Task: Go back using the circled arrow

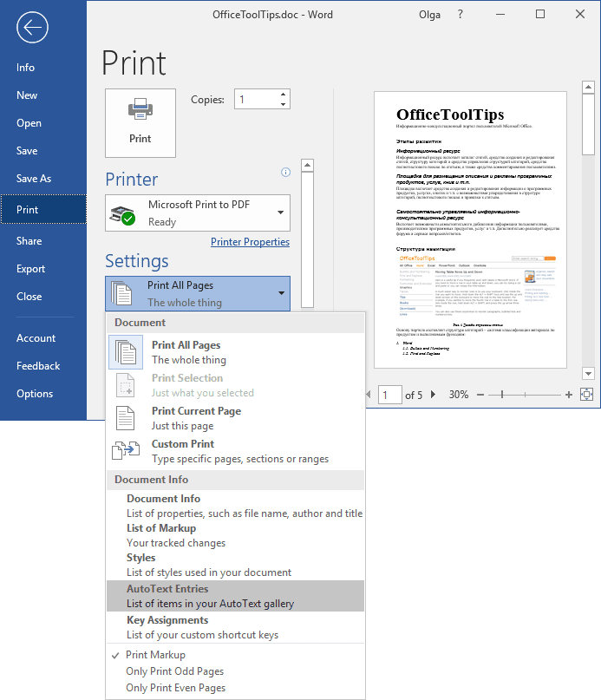Action: pos(32,27)
